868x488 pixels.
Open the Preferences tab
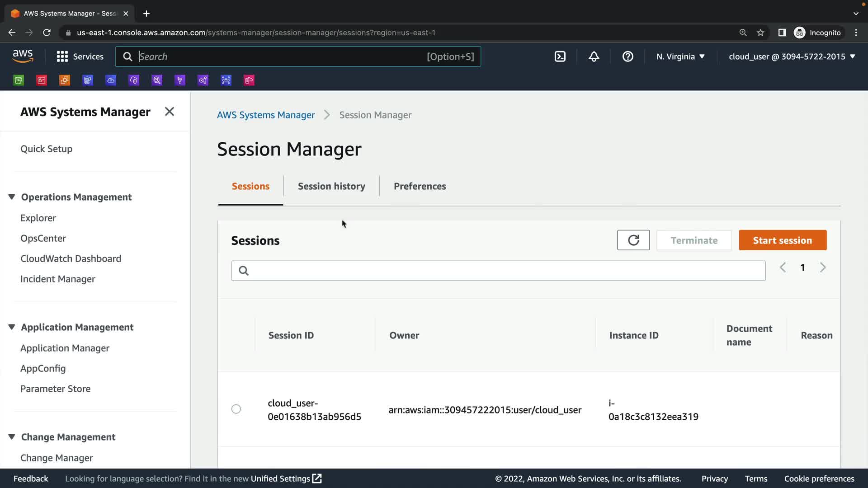click(x=420, y=186)
